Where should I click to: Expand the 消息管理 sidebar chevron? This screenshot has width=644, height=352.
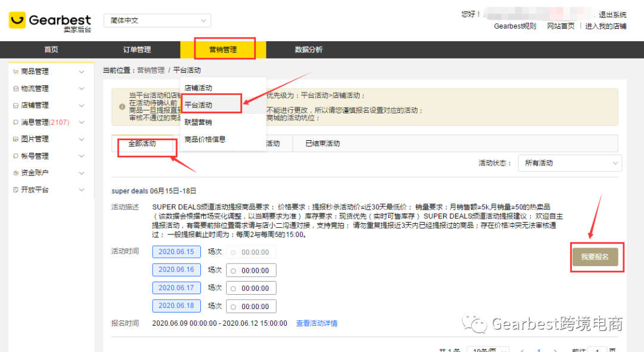click(81, 122)
